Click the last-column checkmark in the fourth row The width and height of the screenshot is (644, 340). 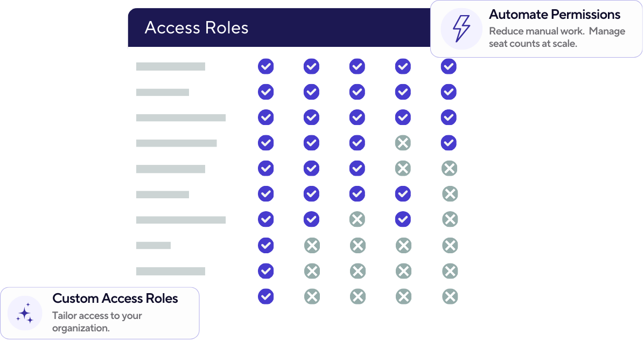pos(449,143)
